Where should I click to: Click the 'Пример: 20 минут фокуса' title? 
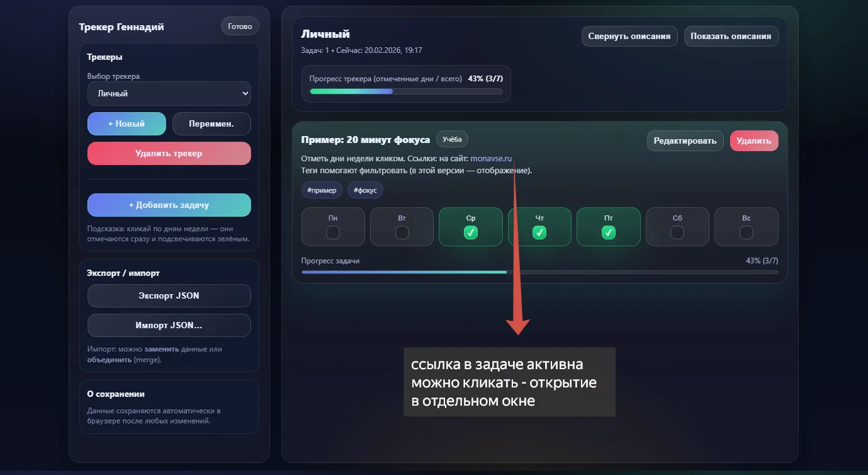coord(366,140)
